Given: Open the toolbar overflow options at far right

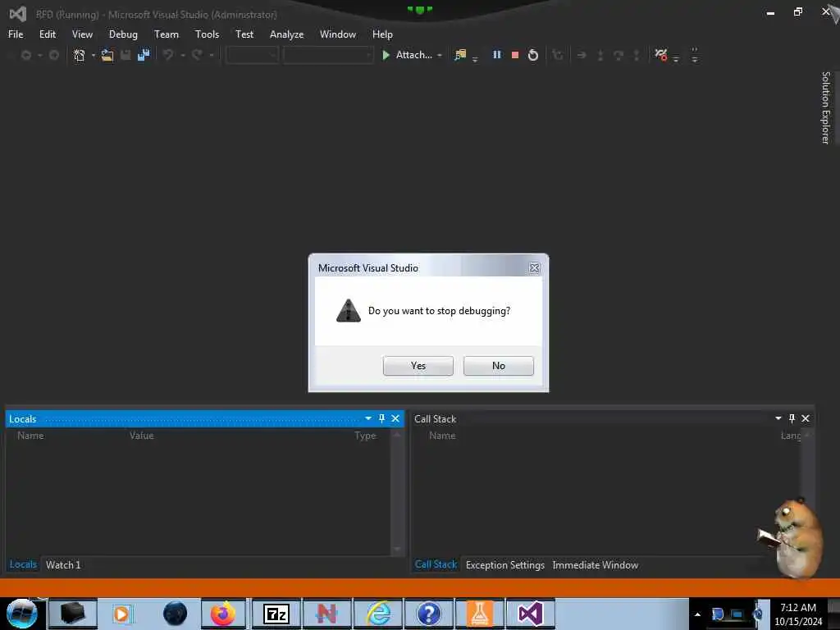Looking at the screenshot, I should click(694, 55).
